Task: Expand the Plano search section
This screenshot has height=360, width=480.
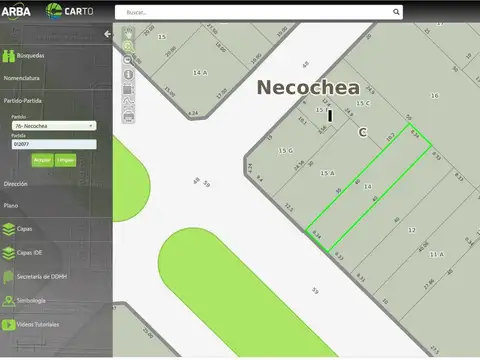Action: 11,206
